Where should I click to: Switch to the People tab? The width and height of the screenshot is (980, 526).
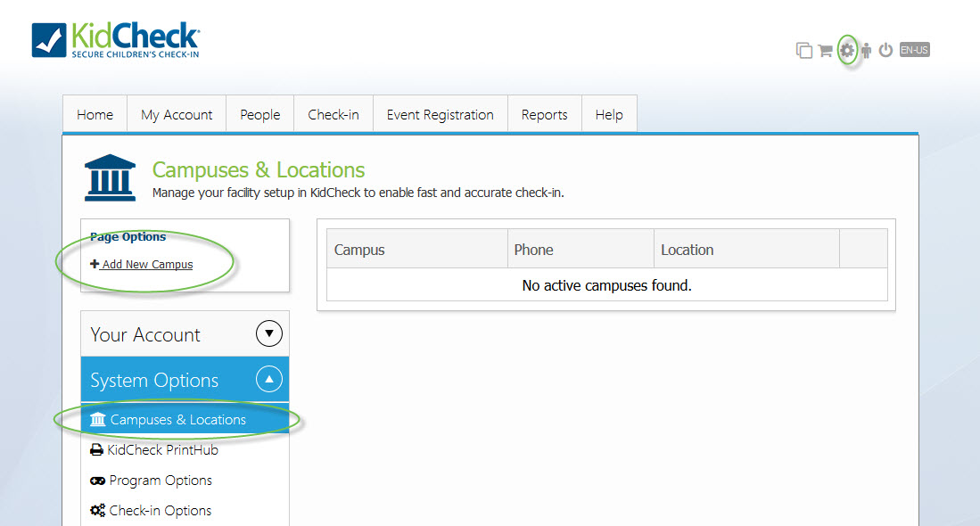(x=260, y=114)
